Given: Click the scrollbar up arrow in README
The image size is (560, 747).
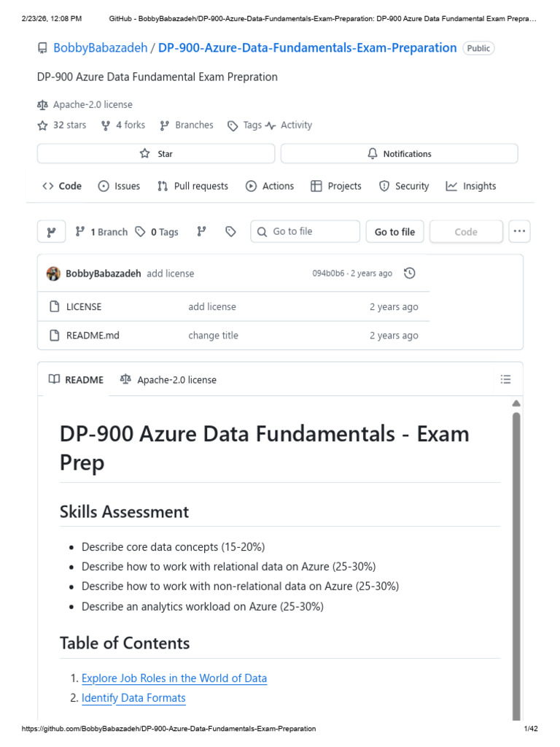Looking at the screenshot, I should point(516,403).
